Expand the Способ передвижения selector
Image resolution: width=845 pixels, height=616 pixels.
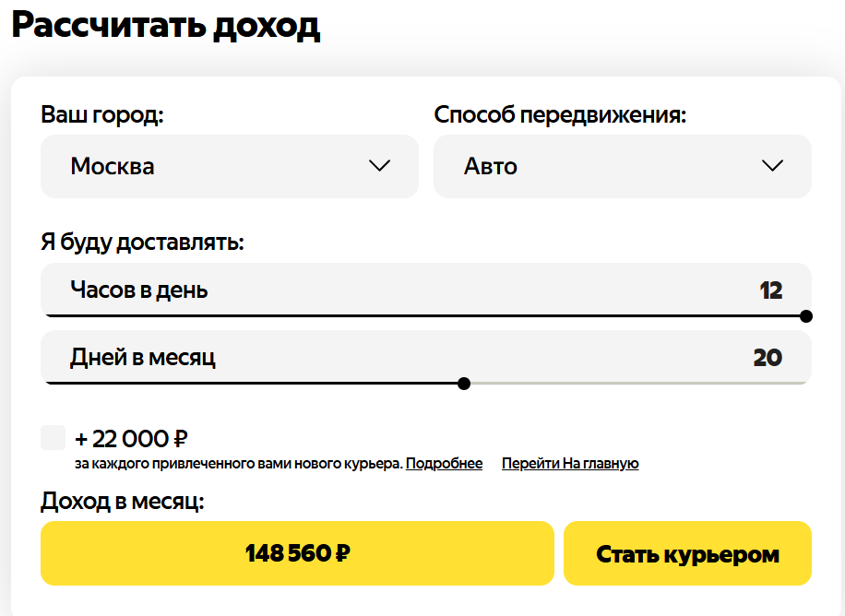pos(623,166)
